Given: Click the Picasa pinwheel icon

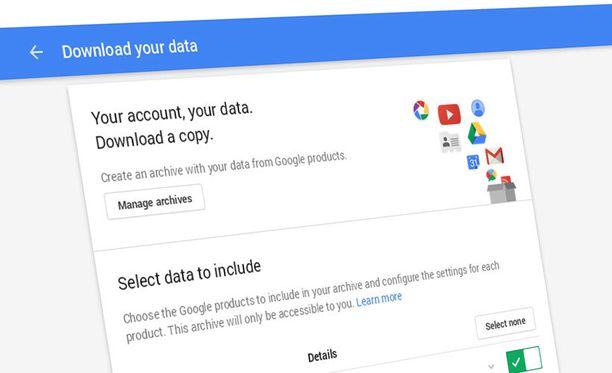Looking at the screenshot, I should (421, 110).
